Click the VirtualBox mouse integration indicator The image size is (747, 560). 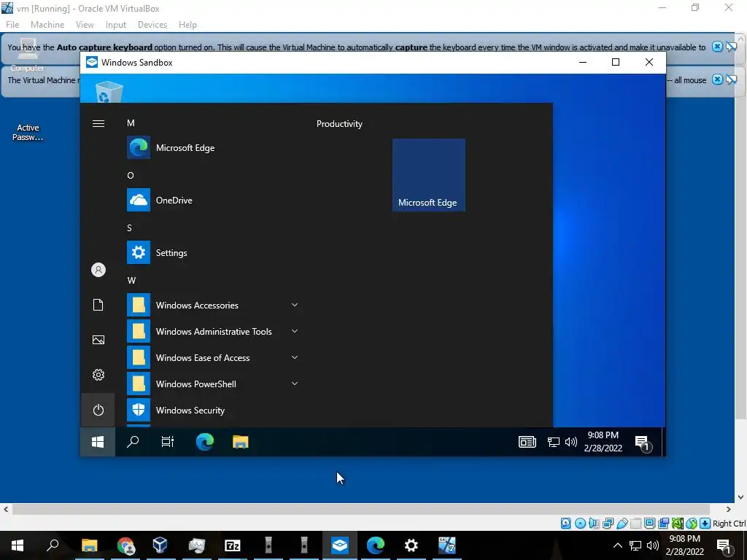[692, 524]
